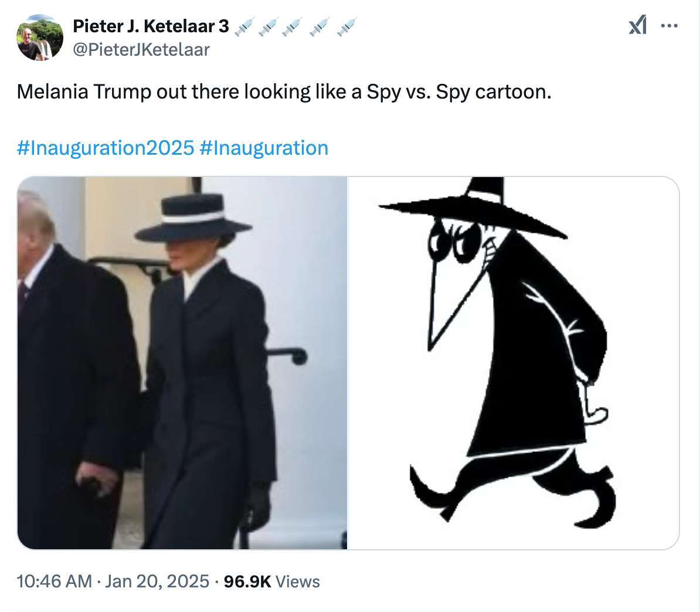Click Pieter J. Ketelaar's profile avatar
The height and width of the screenshot is (612, 700).
pyautogui.click(x=39, y=38)
